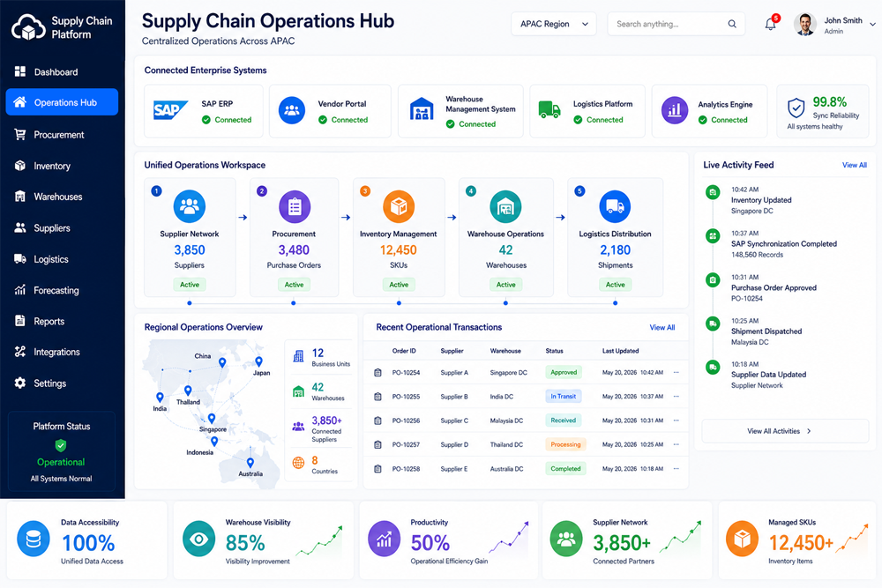Open Logistics in the sidebar

click(x=62, y=258)
